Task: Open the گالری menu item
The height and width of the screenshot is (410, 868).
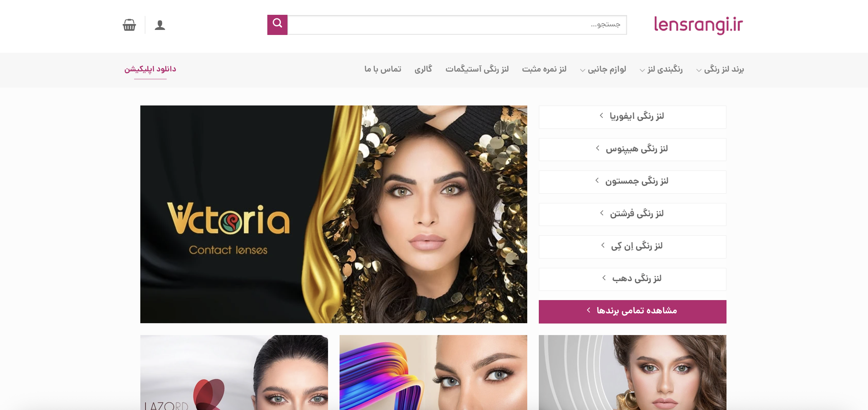Action: click(423, 69)
